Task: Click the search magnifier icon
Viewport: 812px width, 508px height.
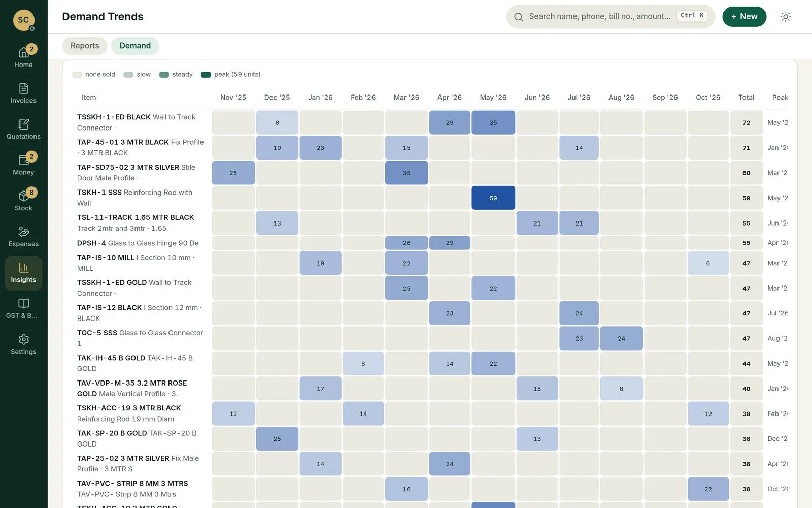Action: 518,17
